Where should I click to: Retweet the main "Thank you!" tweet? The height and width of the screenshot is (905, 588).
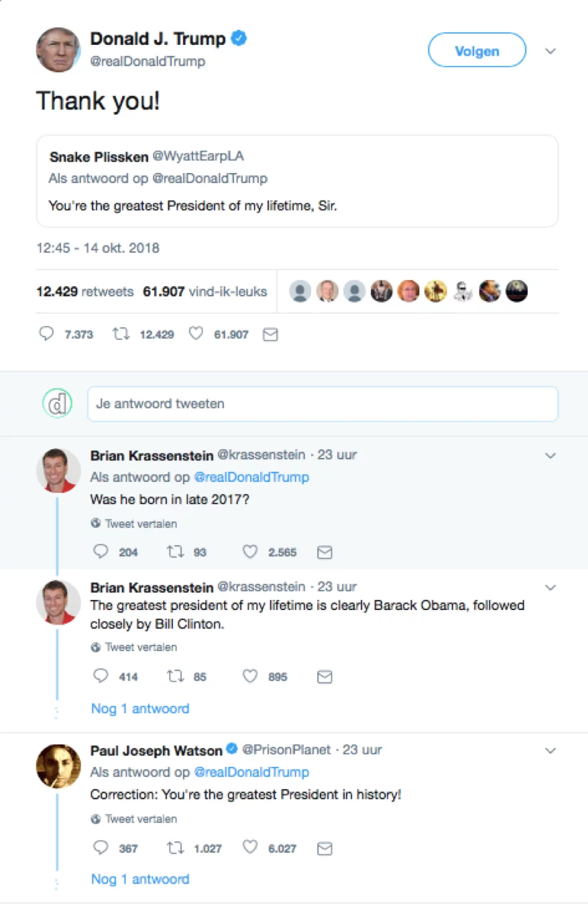(x=121, y=334)
